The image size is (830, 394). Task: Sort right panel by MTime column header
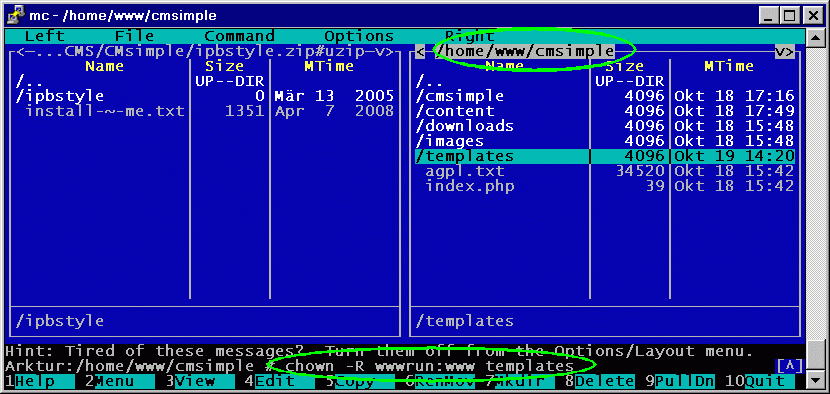point(729,66)
